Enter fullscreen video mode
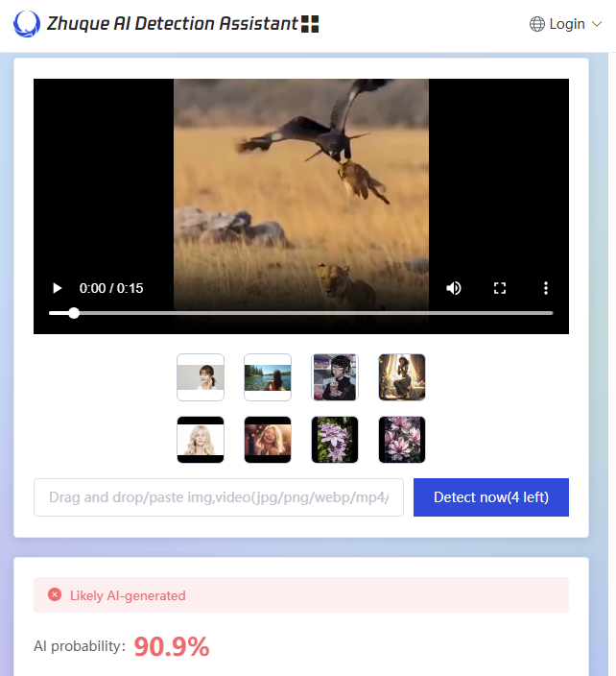The width and height of the screenshot is (616, 676). click(x=500, y=288)
